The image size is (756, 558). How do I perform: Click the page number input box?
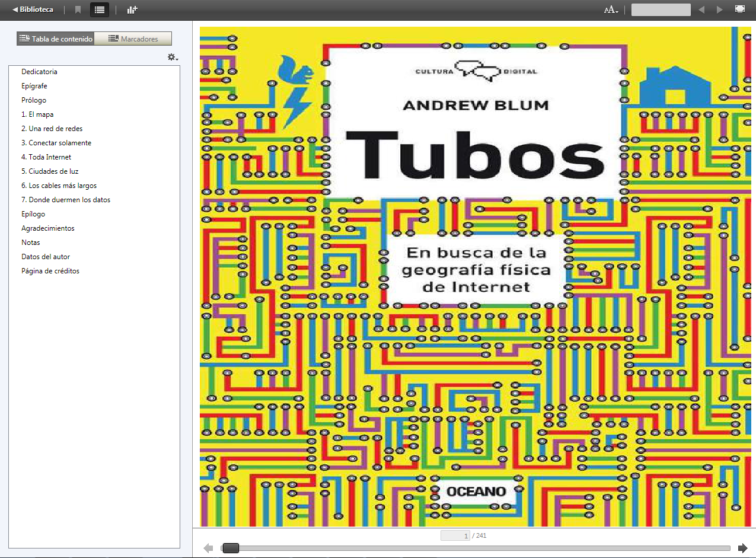[455, 536]
